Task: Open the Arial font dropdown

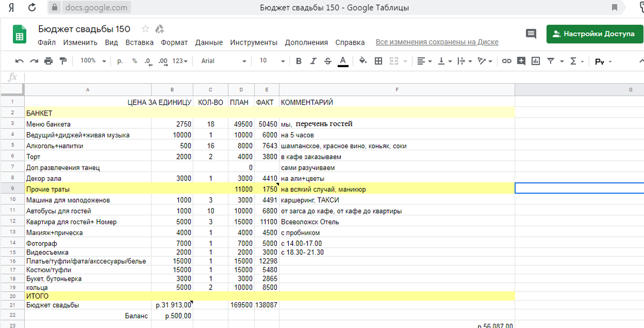Action: point(224,61)
